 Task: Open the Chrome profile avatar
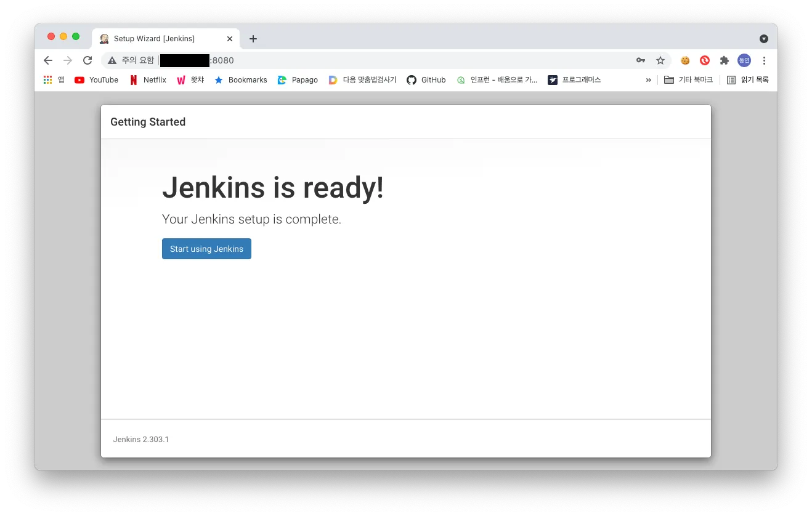(x=744, y=60)
